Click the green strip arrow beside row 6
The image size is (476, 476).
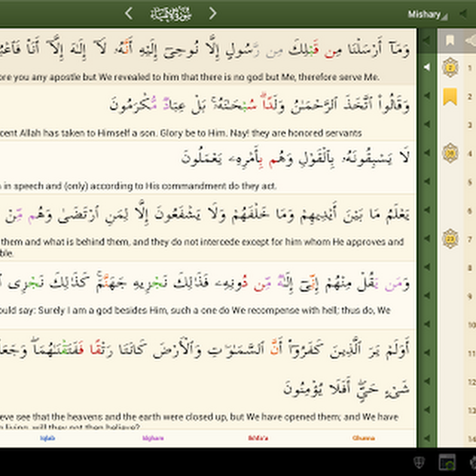[427, 210]
